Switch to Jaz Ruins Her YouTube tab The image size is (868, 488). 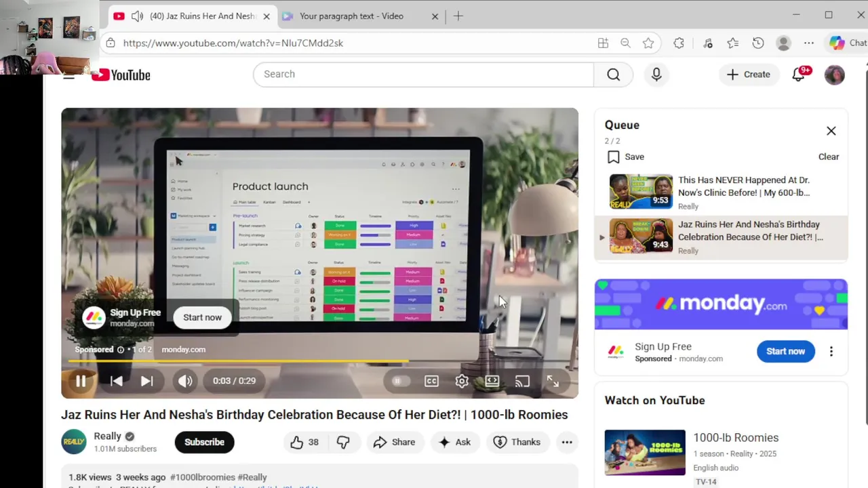coord(193,16)
